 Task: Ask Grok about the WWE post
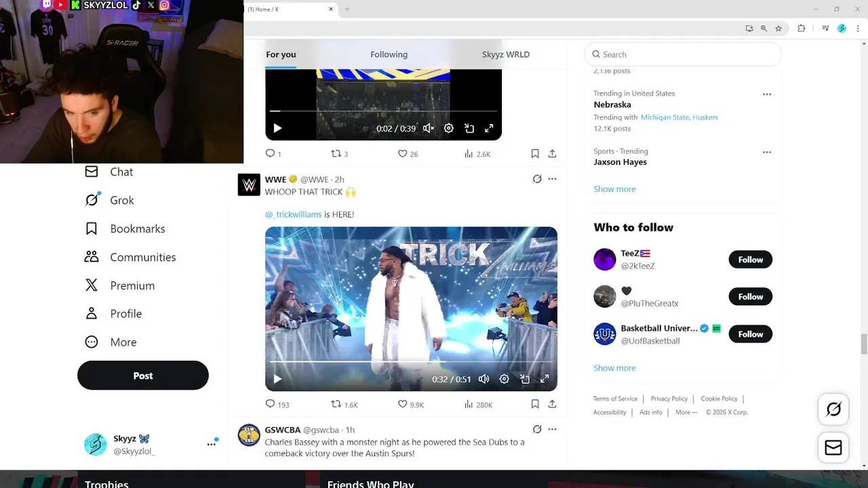537,179
